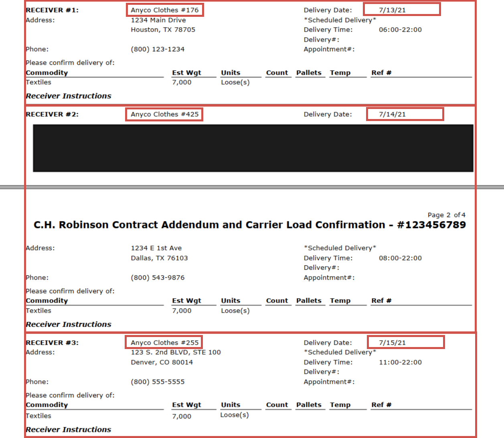Click the Commodity header in Receiver #1
The height and width of the screenshot is (438, 504).
[47, 73]
